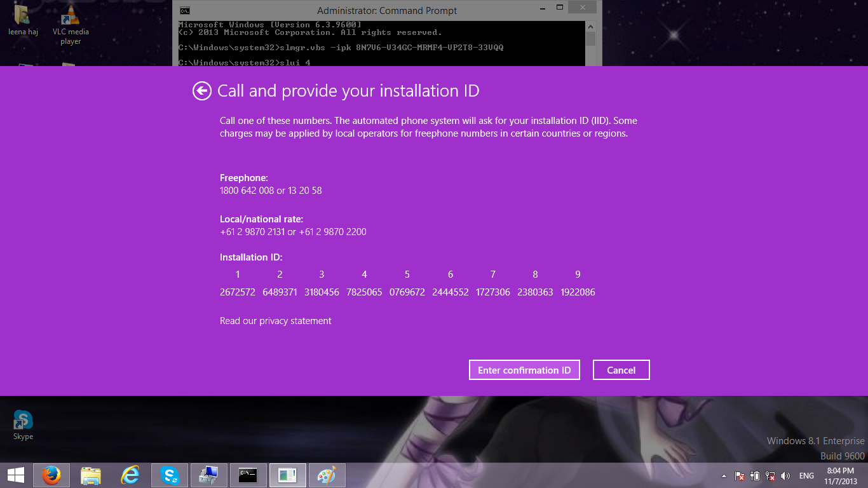
Task: Show hidden system tray icons
Action: (724, 476)
